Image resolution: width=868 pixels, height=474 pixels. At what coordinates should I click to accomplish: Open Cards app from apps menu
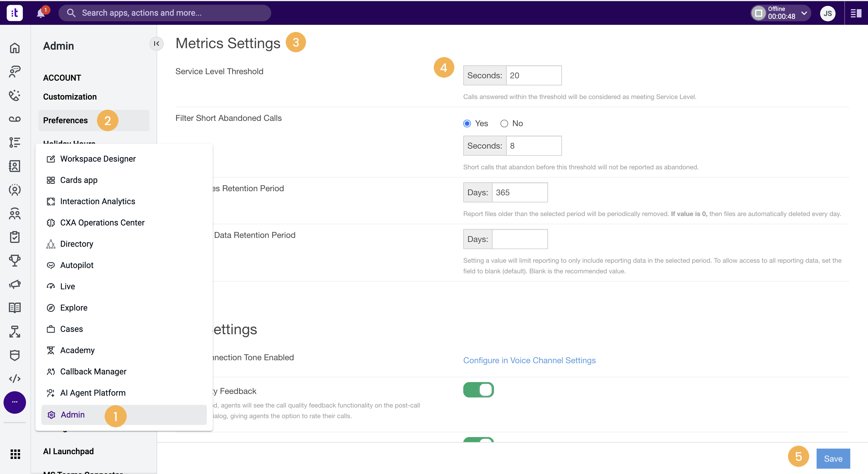tap(124, 180)
